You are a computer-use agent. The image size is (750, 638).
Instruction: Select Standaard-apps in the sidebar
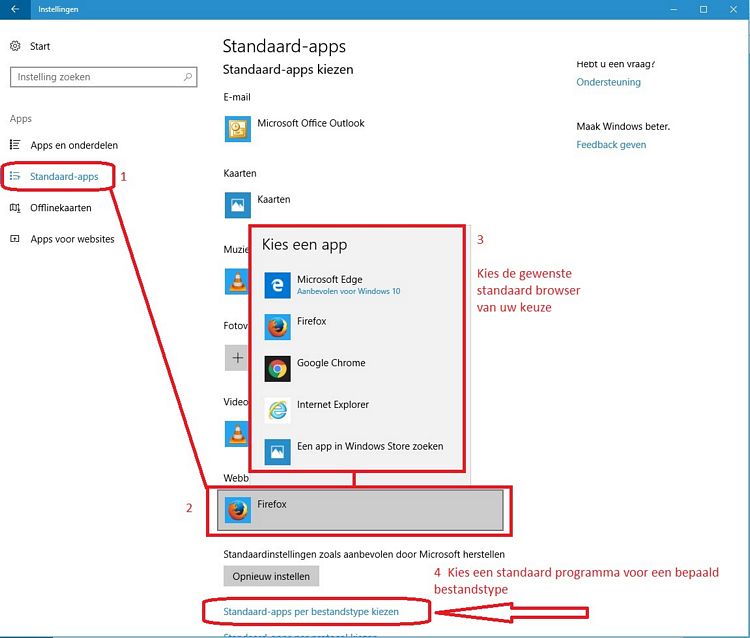click(64, 176)
